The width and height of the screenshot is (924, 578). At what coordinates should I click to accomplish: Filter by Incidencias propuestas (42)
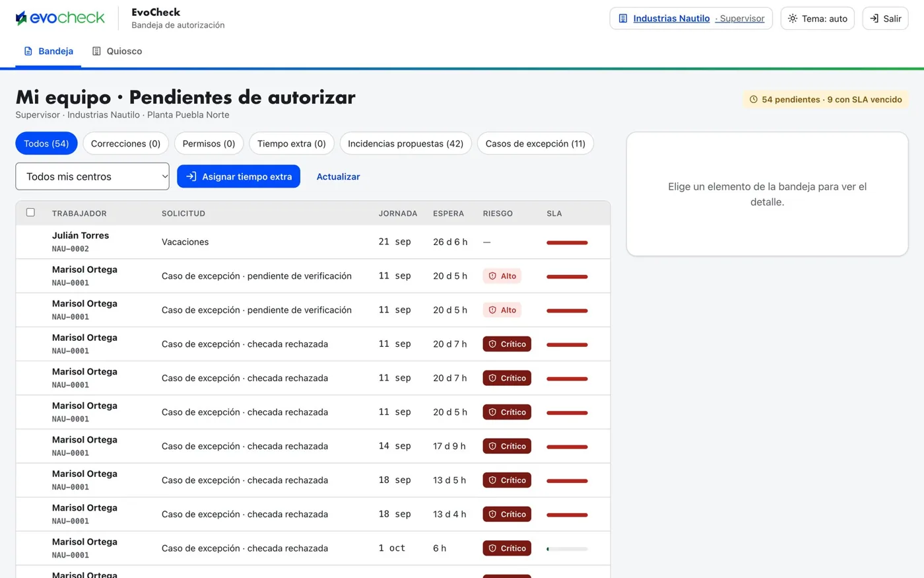tap(405, 143)
